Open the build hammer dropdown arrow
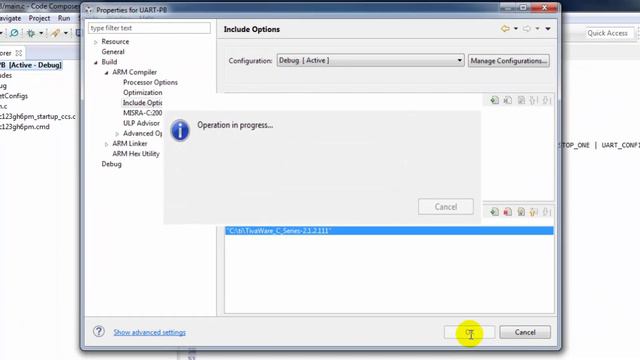Viewport: 640px width, 360px height. coord(65,33)
